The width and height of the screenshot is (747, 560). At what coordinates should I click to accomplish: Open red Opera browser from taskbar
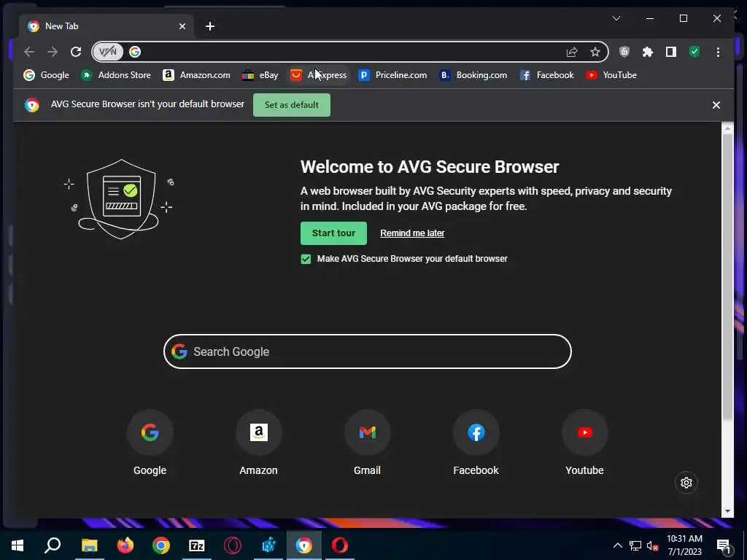coord(340,545)
